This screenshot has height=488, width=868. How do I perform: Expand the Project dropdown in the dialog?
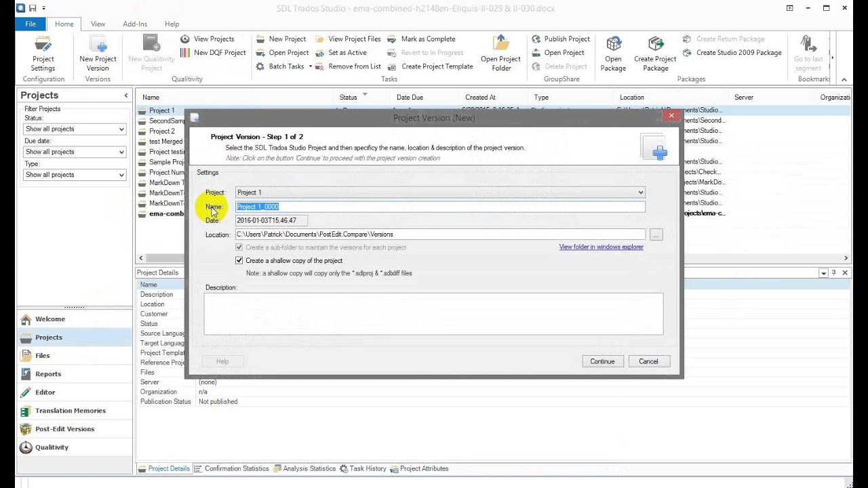tap(641, 192)
